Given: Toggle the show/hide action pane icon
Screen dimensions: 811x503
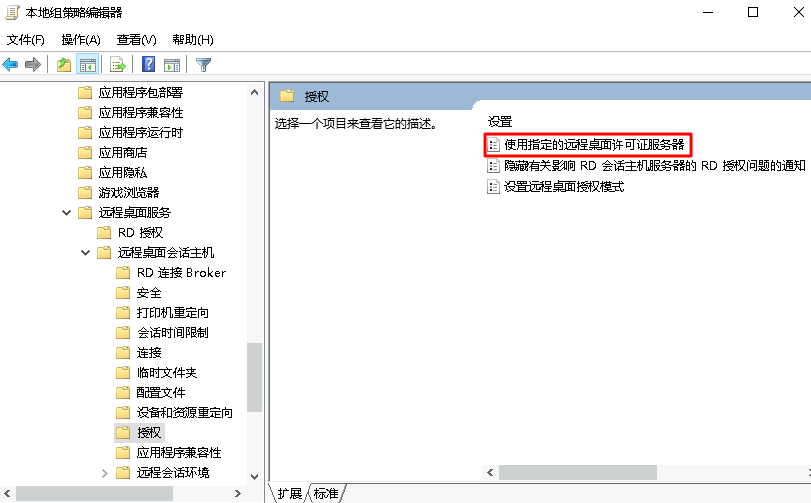Looking at the screenshot, I should point(172,65).
